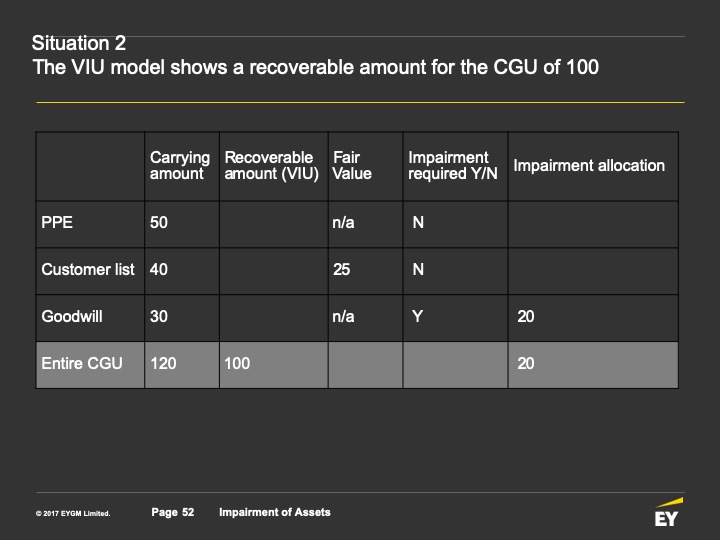Select the PPE row label
This screenshot has width=720, height=540.
[x=57, y=222]
